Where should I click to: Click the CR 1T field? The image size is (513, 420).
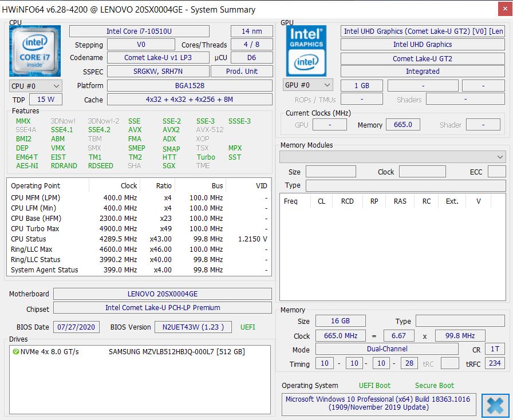[495, 349]
